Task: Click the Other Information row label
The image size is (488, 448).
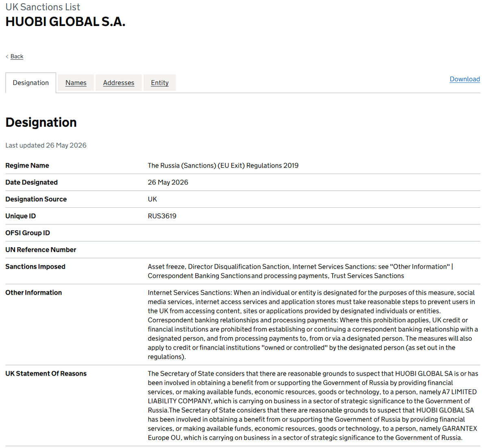Action: (x=34, y=292)
